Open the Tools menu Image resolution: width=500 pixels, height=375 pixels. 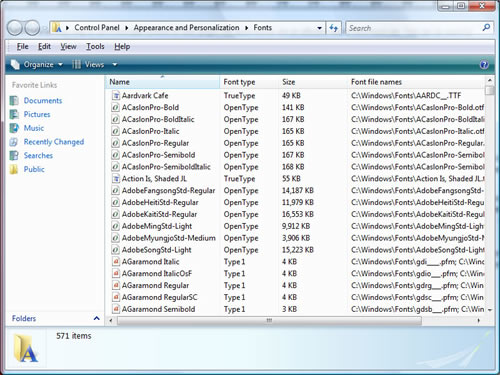tap(95, 47)
